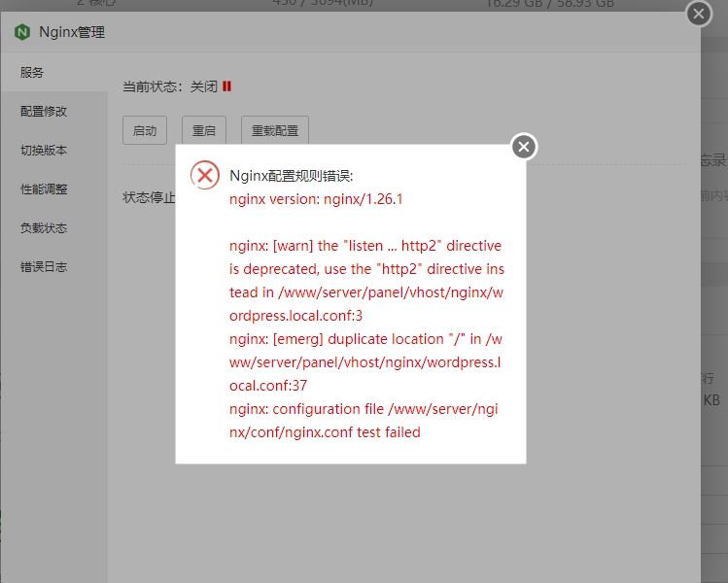
Task: View the 负载状态 tab
Action: [x=54, y=228]
